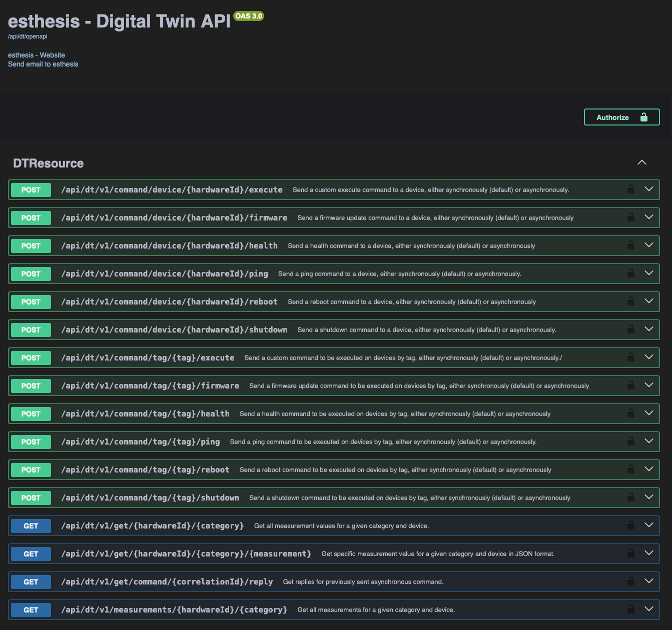
Task: Click lock icon on measurements endpoint
Action: coord(631,609)
